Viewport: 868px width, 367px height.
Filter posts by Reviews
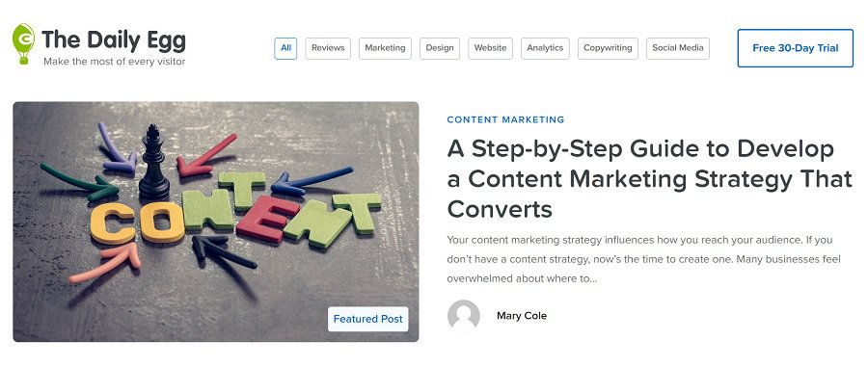328,48
